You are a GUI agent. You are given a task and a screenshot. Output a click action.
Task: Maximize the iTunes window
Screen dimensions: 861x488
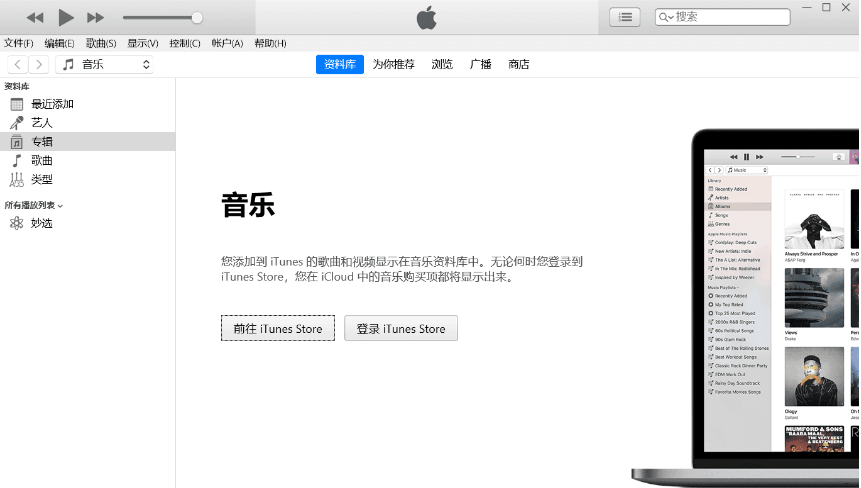[x=826, y=7]
